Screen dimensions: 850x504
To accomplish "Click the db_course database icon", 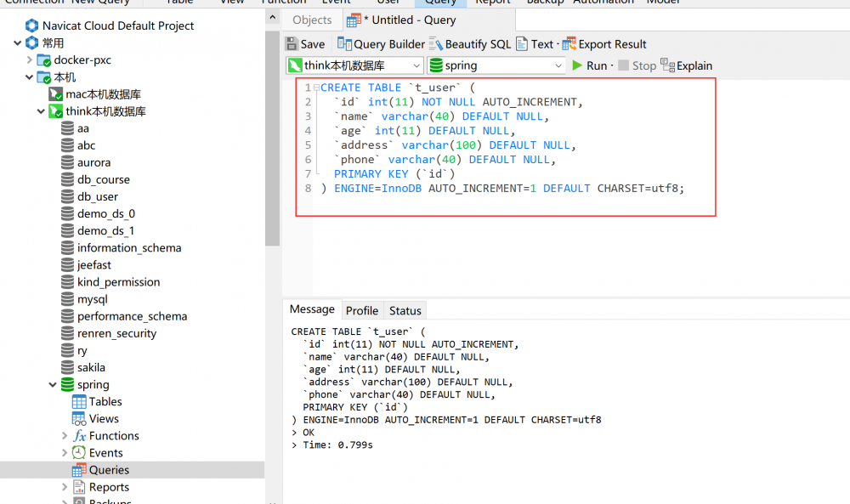I will pyautogui.click(x=67, y=179).
